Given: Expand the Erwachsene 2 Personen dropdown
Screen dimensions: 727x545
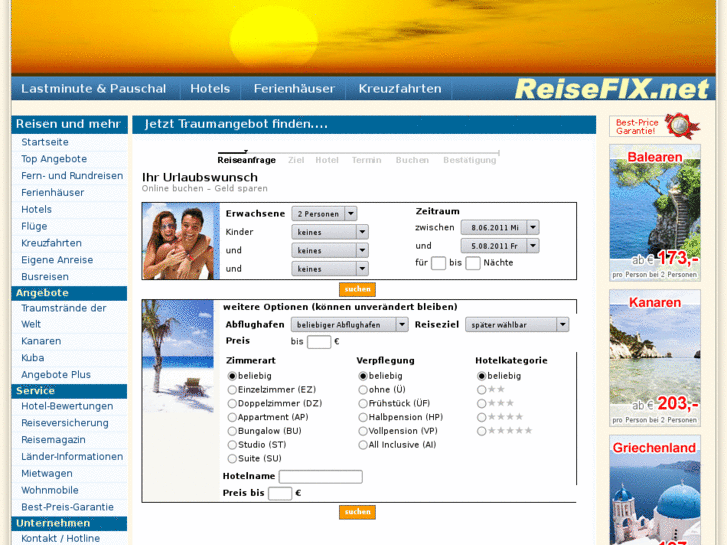Looking at the screenshot, I should (x=324, y=214).
